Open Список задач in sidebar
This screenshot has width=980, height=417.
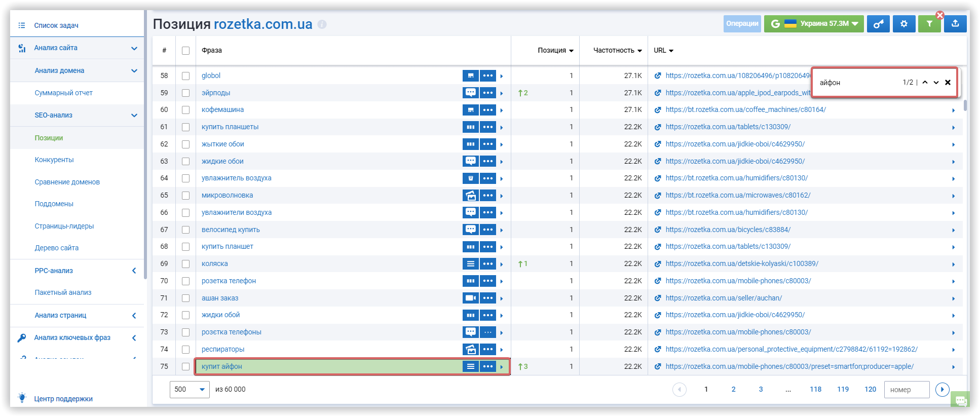click(56, 25)
